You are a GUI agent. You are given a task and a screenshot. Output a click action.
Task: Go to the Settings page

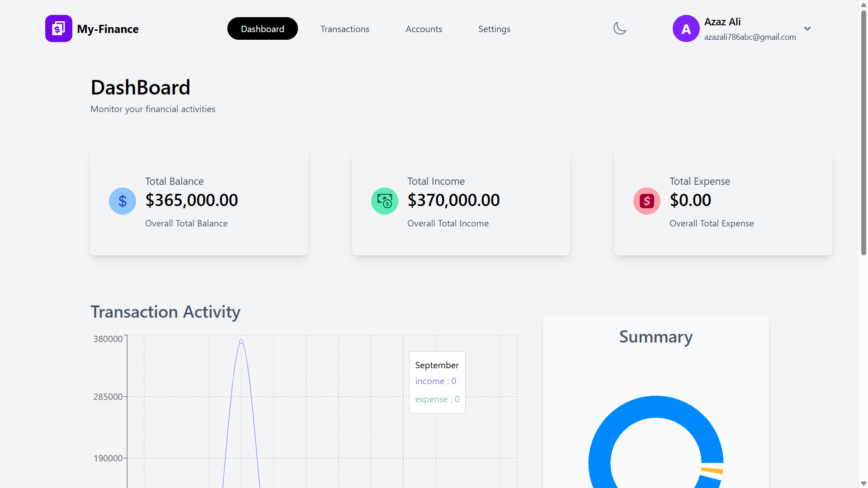pyautogui.click(x=494, y=29)
